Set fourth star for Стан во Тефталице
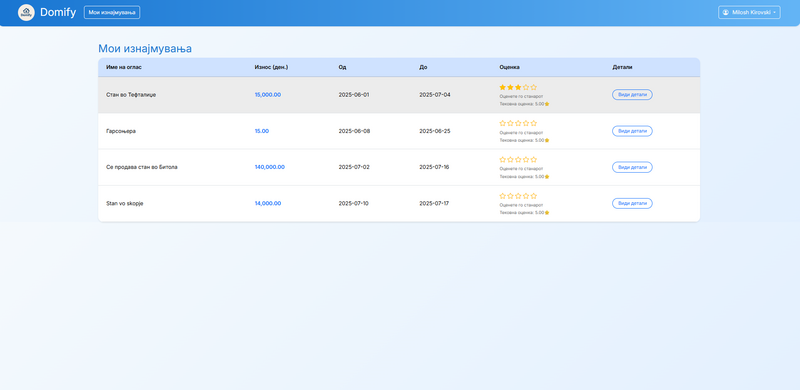This screenshot has width=800, height=390. pyautogui.click(x=526, y=87)
